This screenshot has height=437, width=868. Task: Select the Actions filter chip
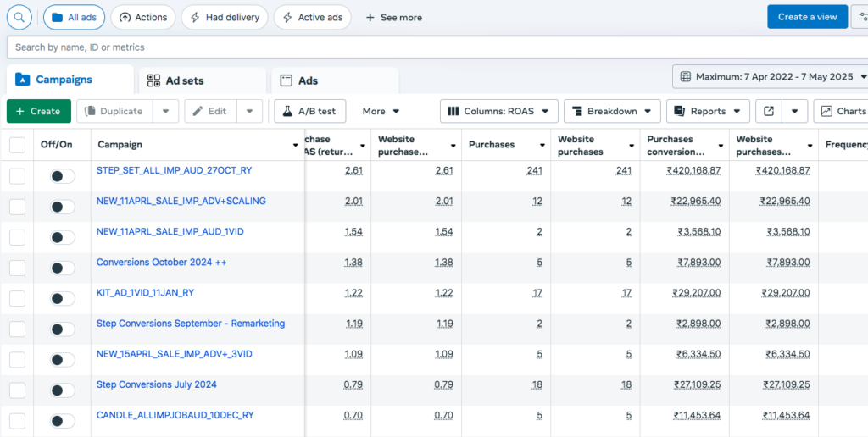[142, 17]
